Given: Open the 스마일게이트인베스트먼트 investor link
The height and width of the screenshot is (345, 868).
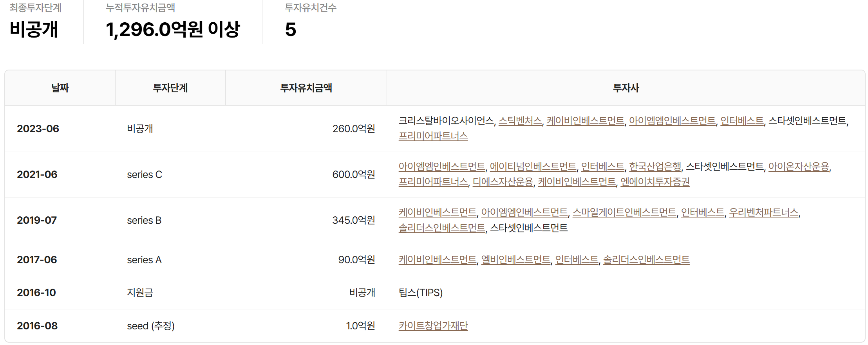Looking at the screenshot, I should click(x=624, y=212).
